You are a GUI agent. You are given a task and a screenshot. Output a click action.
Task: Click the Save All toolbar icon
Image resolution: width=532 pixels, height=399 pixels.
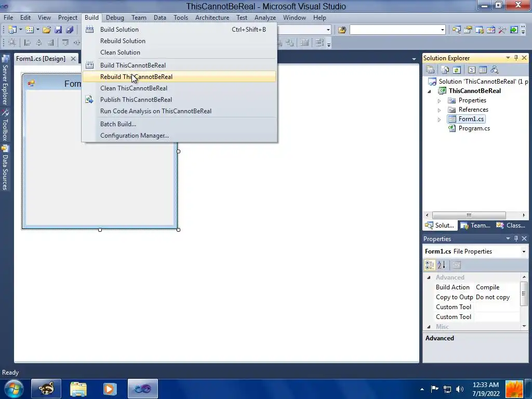(x=70, y=30)
